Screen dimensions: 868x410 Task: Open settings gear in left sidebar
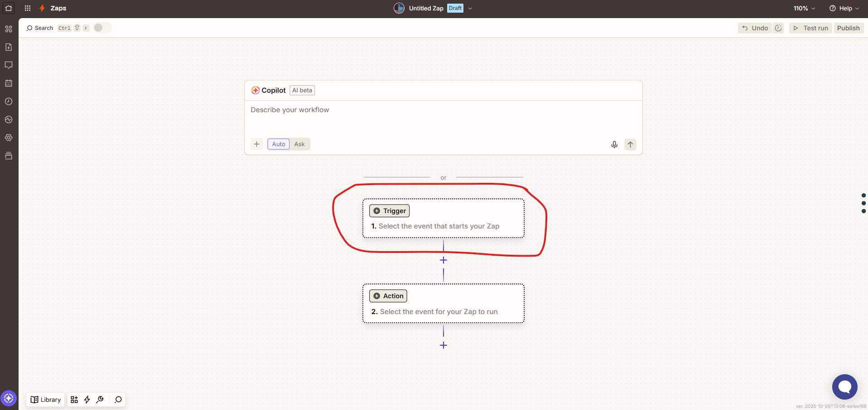[9, 138]
